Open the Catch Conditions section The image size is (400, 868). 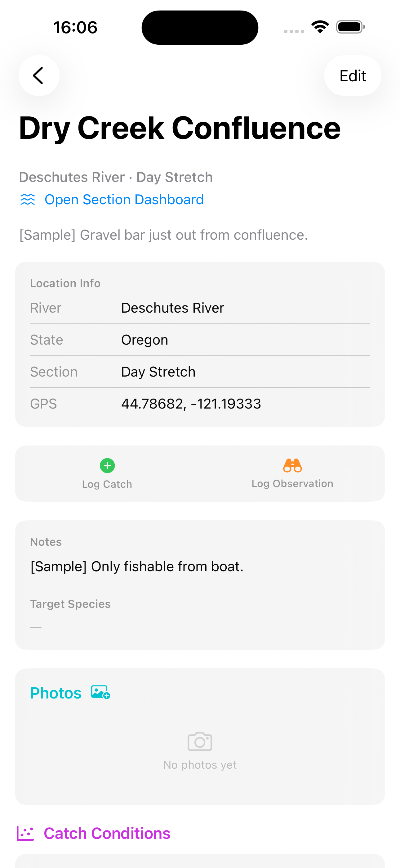107,833
